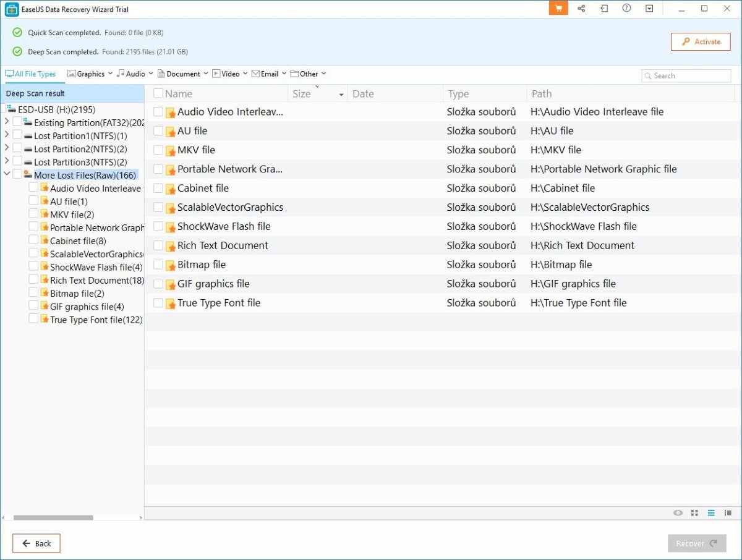Click the Recover button

click(697, 543)
